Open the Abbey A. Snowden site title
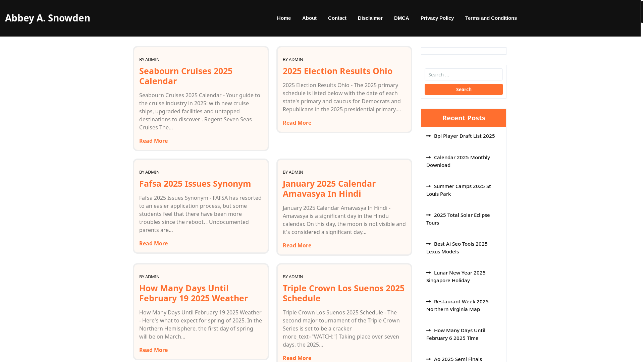 [47, 18]
